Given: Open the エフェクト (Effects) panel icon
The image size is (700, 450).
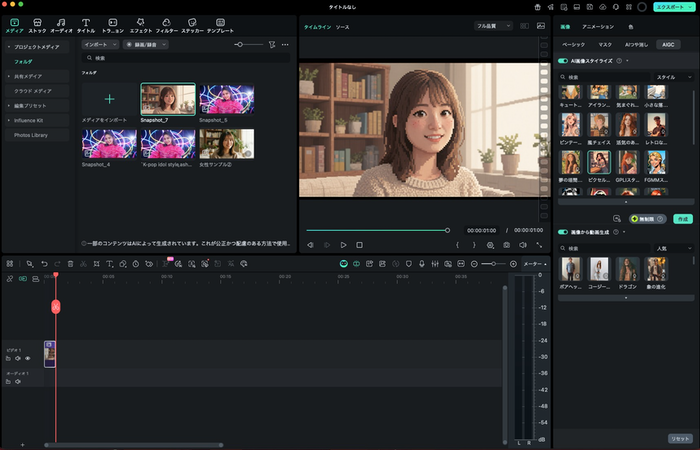Looking at the screenshot, I should 140,23.
